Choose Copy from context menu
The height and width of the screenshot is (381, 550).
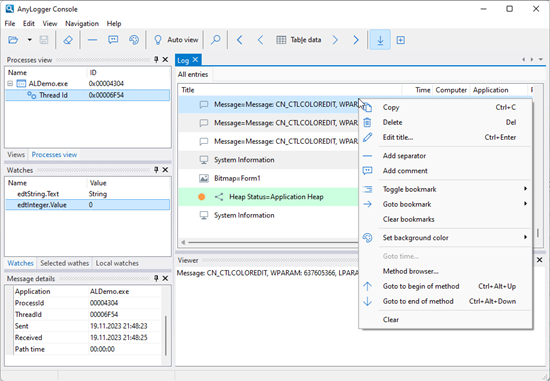445,107
